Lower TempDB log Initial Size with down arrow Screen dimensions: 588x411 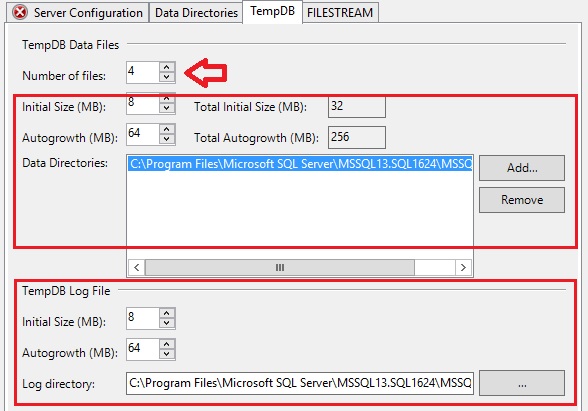pos(167,323)
